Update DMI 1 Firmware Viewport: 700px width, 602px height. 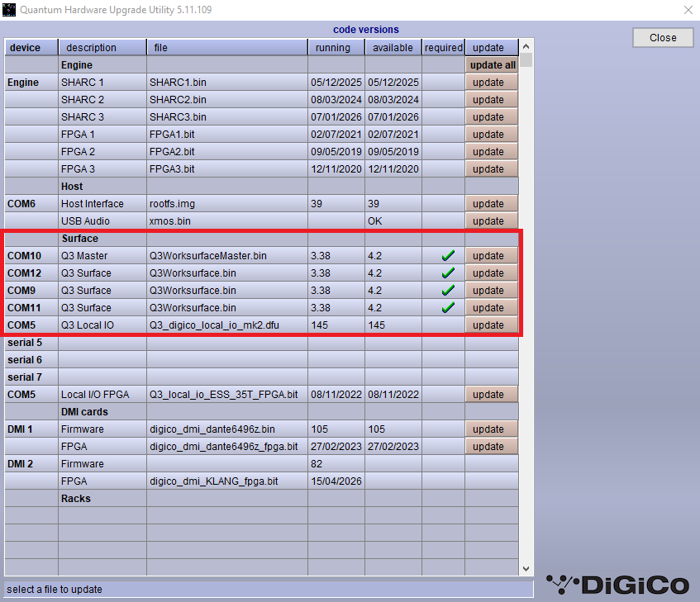(492, 429)
